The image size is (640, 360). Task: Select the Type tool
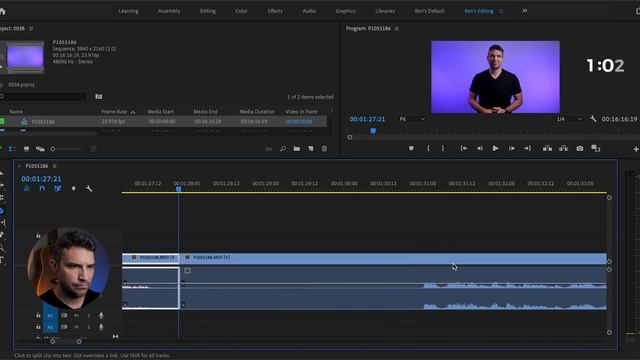2,260
